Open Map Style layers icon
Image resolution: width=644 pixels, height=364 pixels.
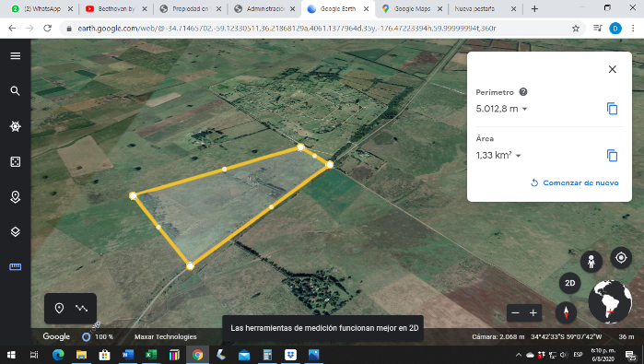coord(15,231)
